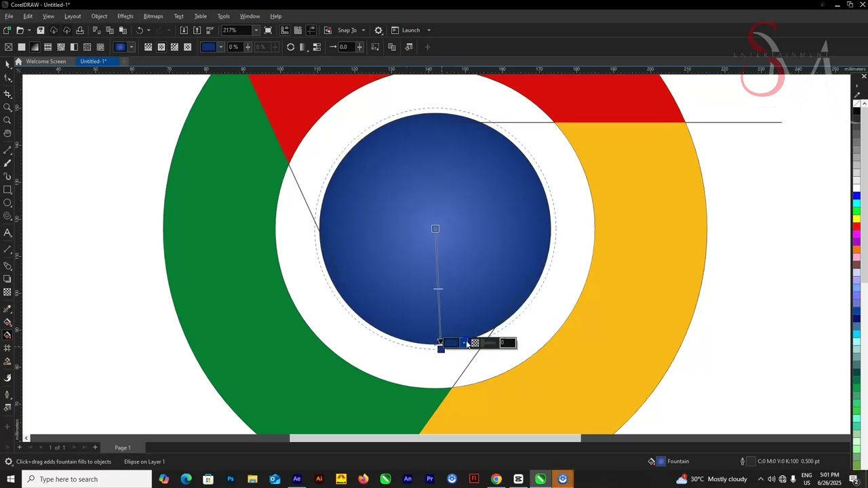Select Two-color pattern fill option

pyautogui.click(x=74, y=47)
